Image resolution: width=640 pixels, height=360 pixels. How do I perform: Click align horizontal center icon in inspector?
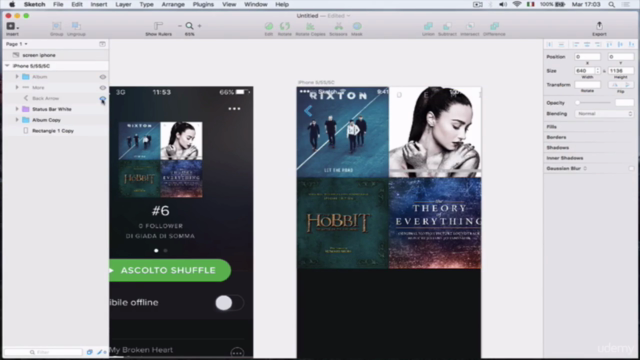[587, 44]
